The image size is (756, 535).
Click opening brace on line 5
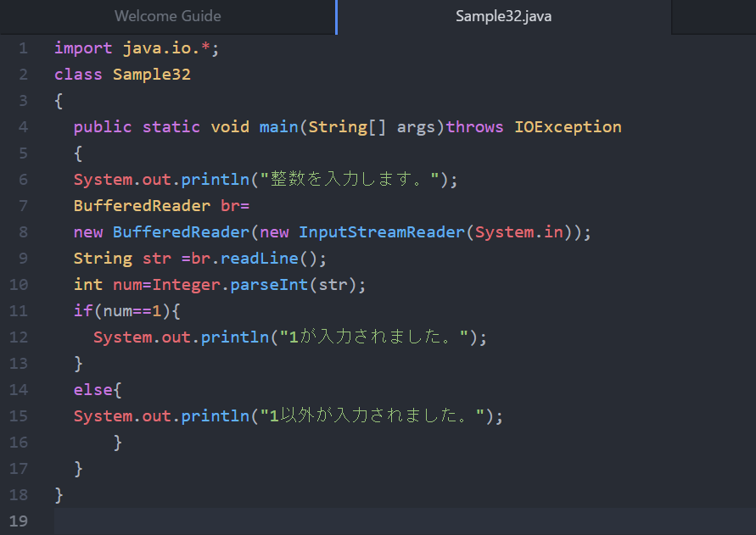click(79, 153)
